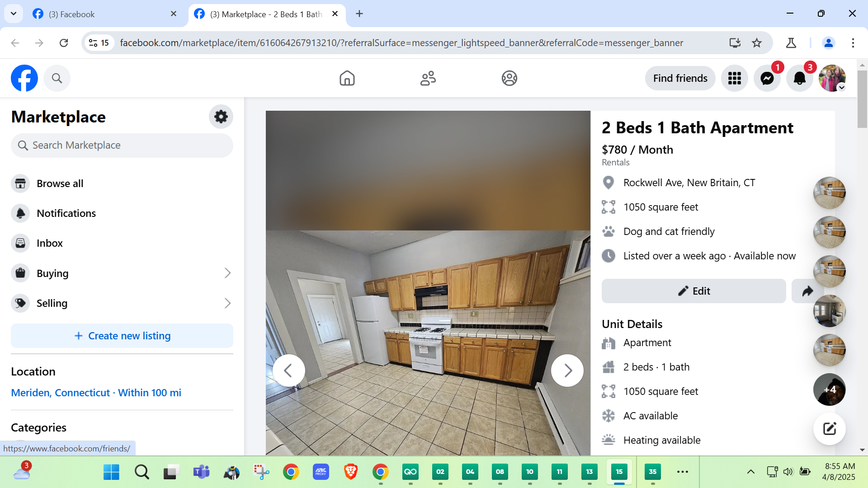Click the Edit listing button
868x488 pixels.
point(693,291)
